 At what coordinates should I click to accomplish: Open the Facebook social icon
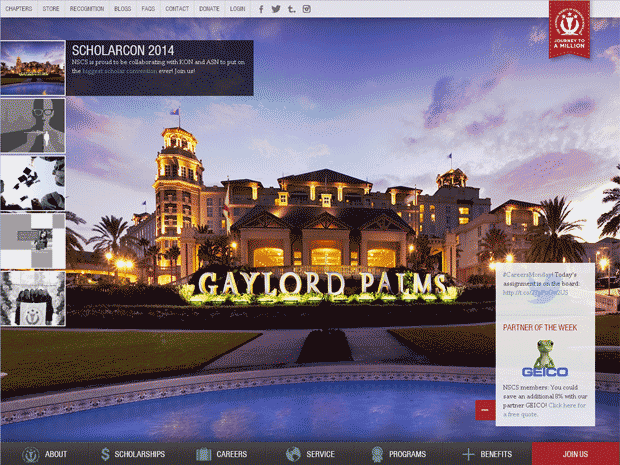coord(261,9)
